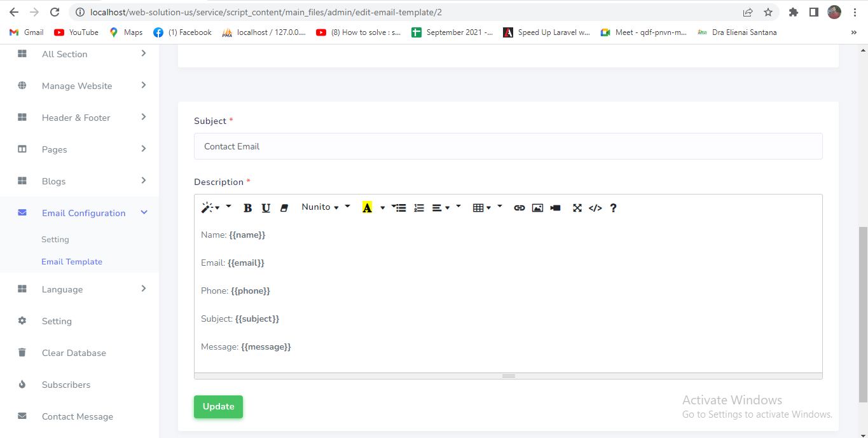Viewport: 868px width, 438px height.
Task: Open Contact Message in the sidebar
Action: point(78,416)
